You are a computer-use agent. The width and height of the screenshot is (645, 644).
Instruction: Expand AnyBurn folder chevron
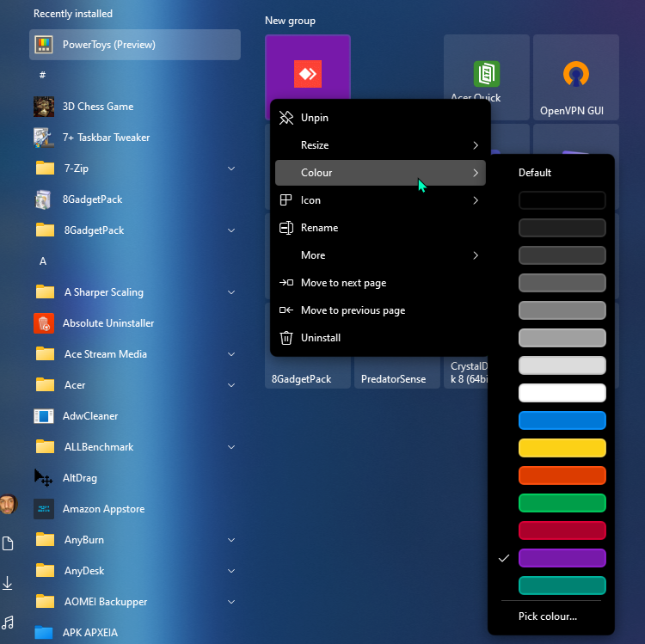pos(231,540)
